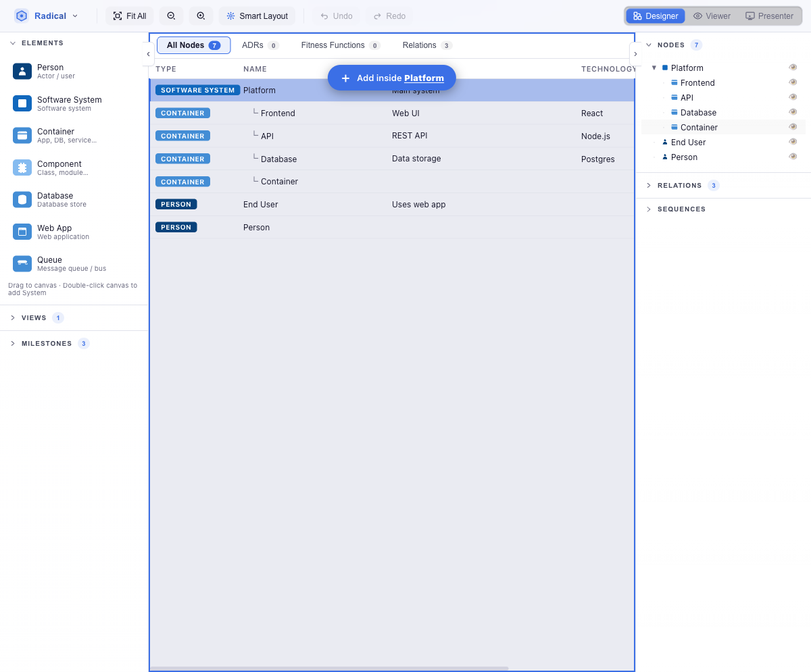Click the Component element icon
811x672 pixels.
tap(22, 167)
